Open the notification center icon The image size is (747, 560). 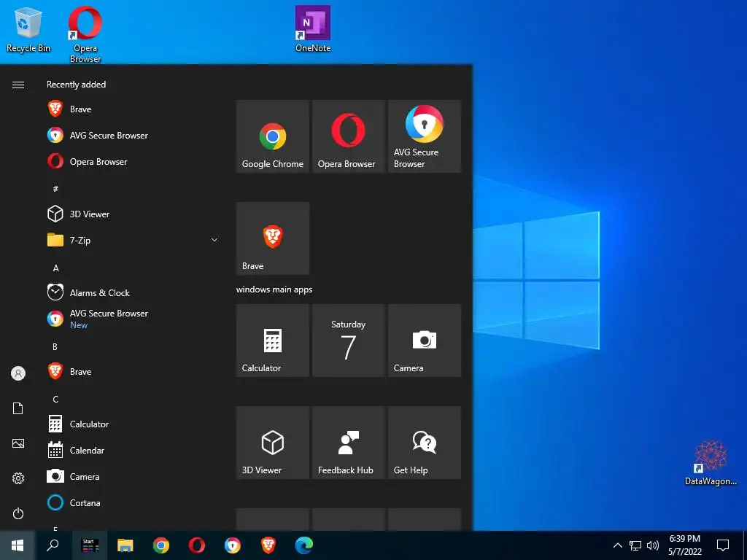pos(723,545)
